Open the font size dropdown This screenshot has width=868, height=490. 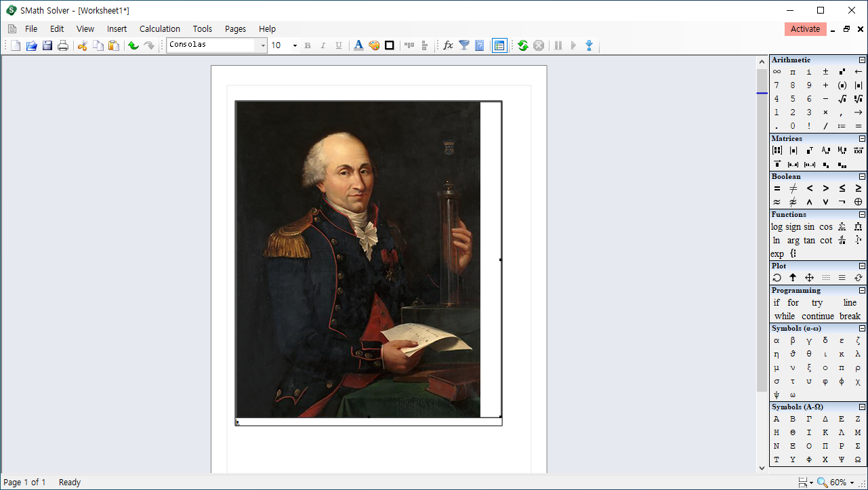coord(295,45)
